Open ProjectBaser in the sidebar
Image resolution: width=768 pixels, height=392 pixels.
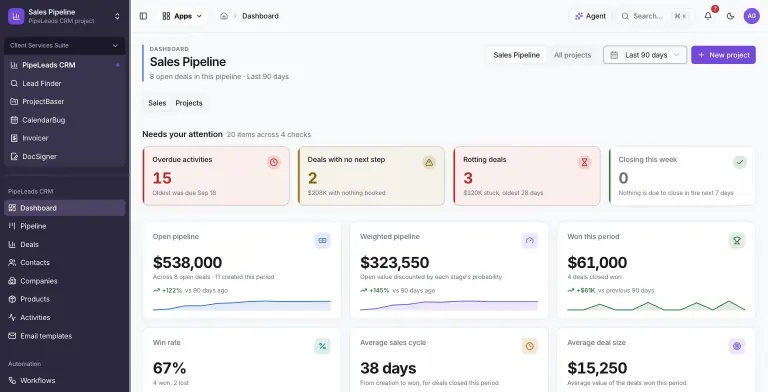click(65, 101)
